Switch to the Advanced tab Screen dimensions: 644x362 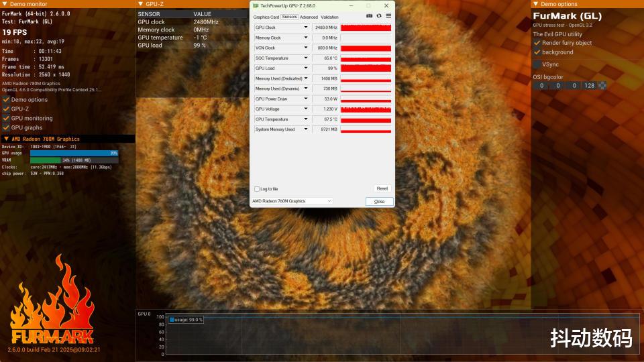point(309,17)
